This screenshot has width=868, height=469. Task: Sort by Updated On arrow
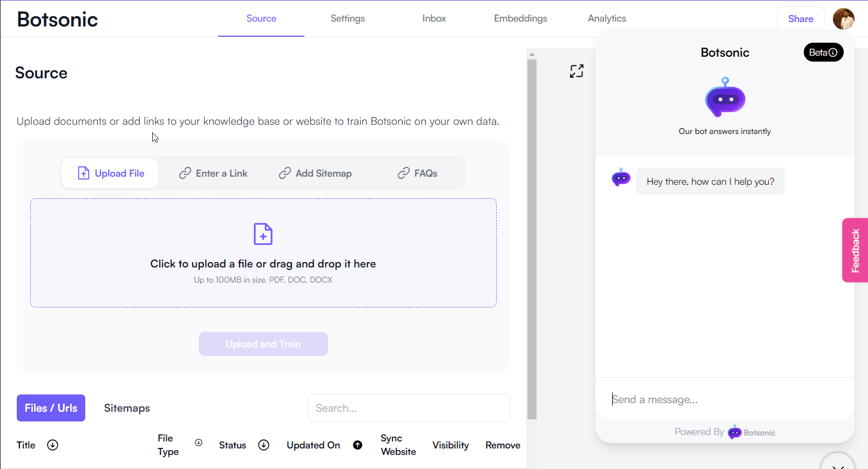357,445
